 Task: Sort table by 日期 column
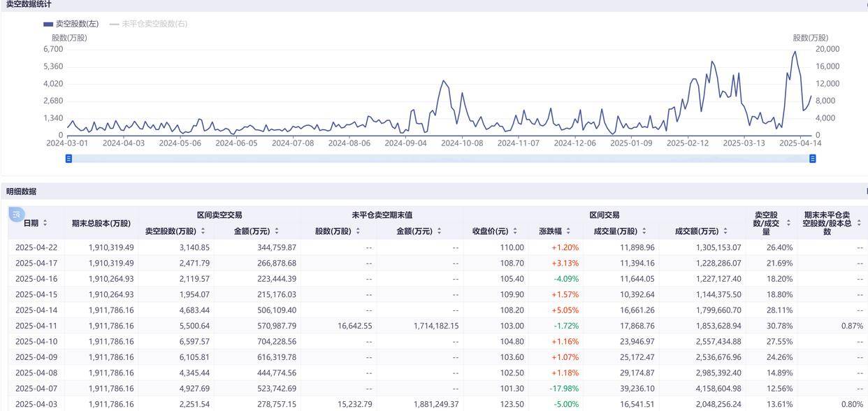click(x=45, y=223)
